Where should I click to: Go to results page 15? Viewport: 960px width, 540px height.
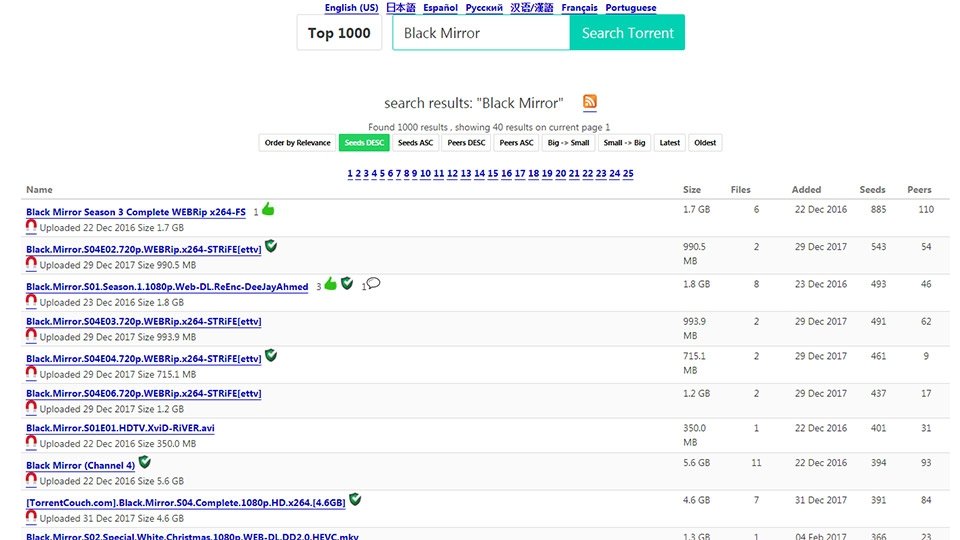493,173
